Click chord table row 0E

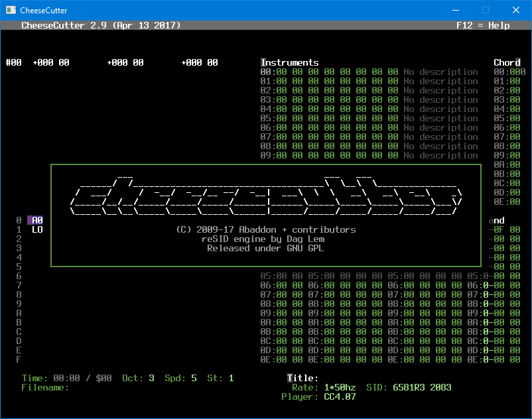point(507,202)
